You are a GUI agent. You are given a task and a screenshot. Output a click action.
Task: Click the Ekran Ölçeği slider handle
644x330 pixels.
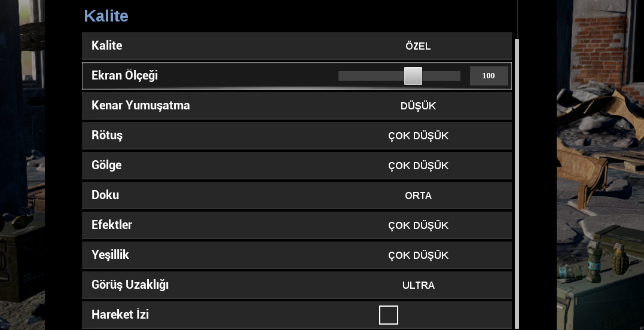413,76
